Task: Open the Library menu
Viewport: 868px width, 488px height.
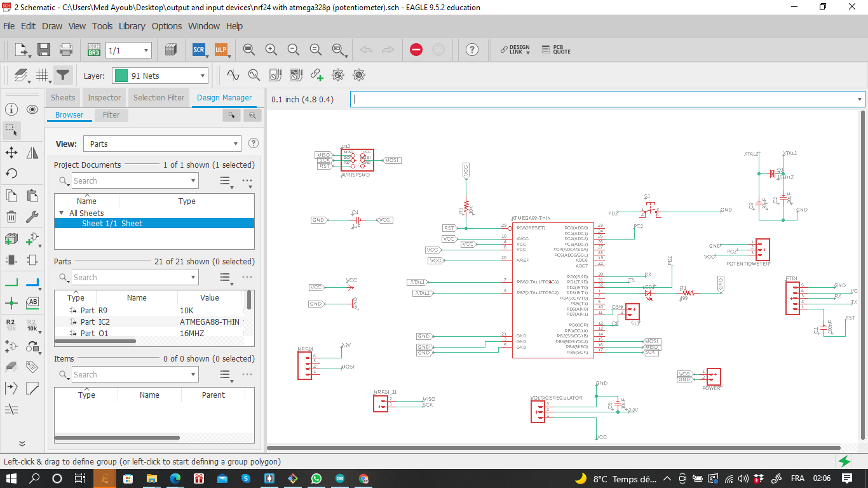Action: coord(132,26)
